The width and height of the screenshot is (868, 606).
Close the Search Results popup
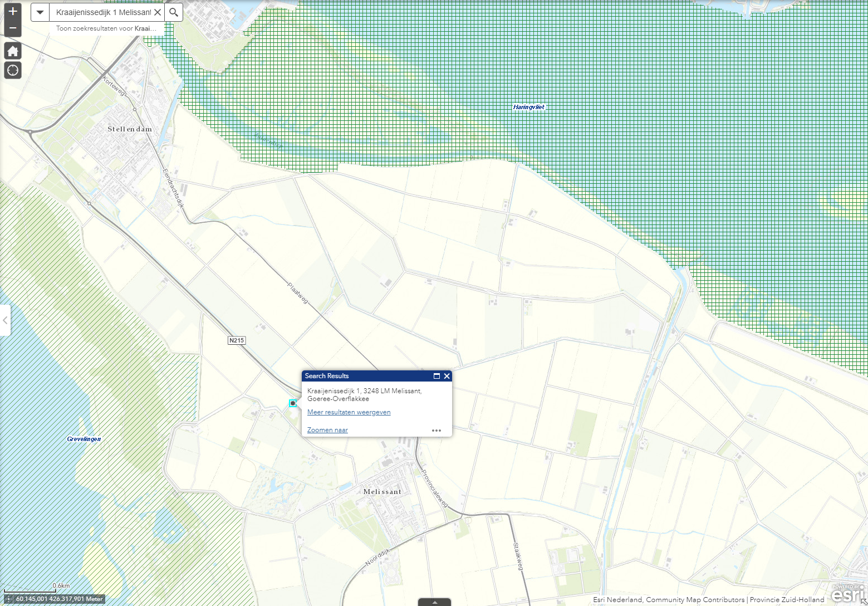click(x=447, y=376)
